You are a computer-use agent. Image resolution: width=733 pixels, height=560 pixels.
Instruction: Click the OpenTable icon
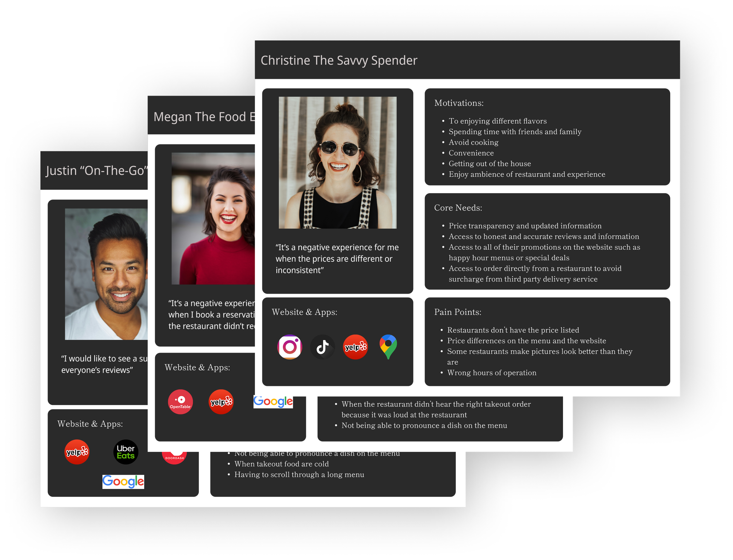click(x=180, y=402)
